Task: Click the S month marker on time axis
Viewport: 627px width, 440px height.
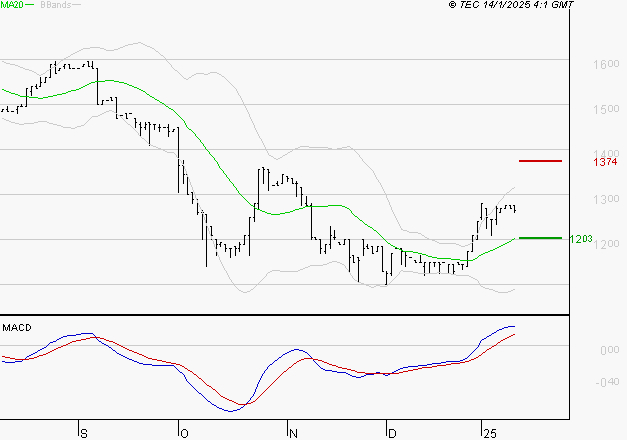Action: click(x=84, y=433)
